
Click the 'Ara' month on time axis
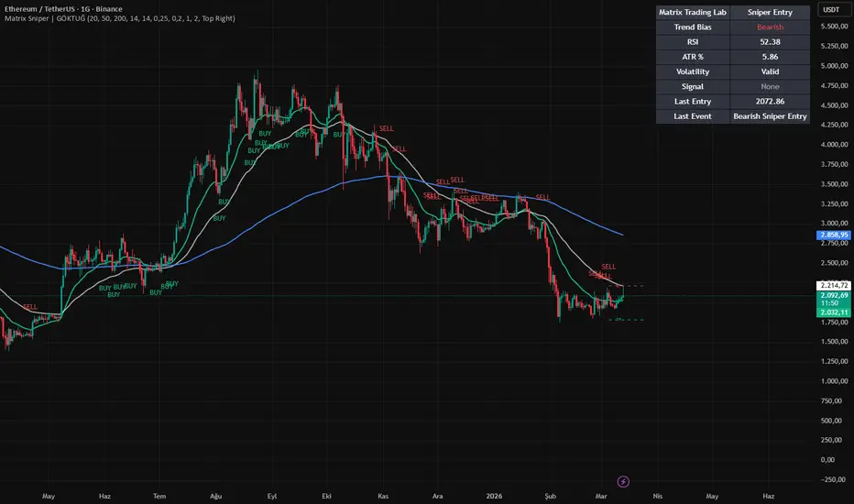point(437,496)
